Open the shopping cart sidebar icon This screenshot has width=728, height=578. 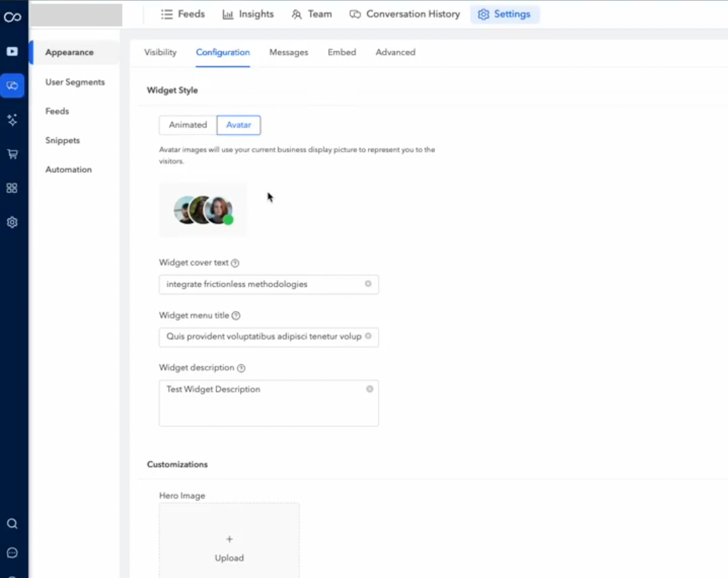tap(12, 154)
